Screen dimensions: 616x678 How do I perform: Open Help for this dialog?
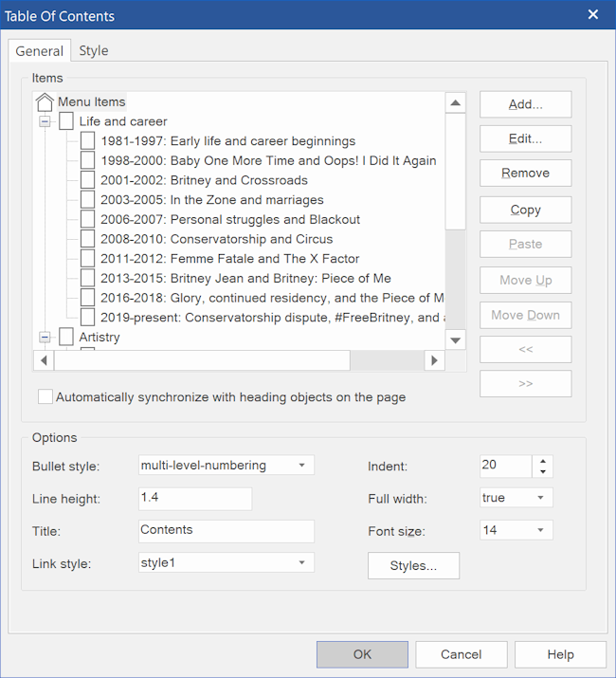click(x=560, y=654)
